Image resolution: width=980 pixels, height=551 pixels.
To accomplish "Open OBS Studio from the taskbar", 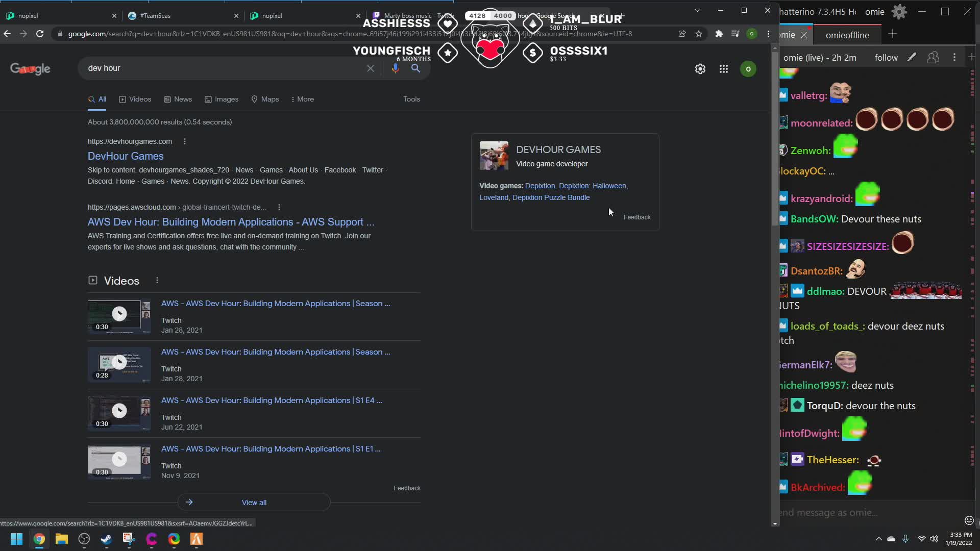I will tap(84, 539).
